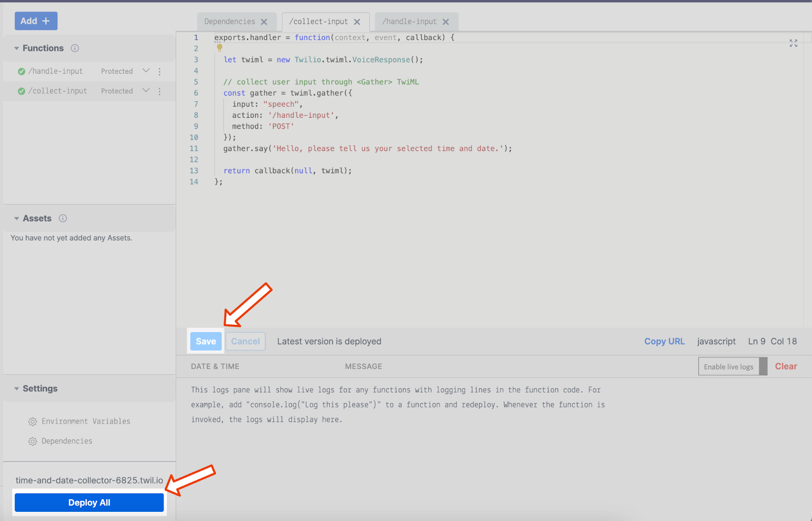Image resolution: width=812 pixels, height=521 pixels.
Task: Copy the function URL
Action: pos(664,341)
